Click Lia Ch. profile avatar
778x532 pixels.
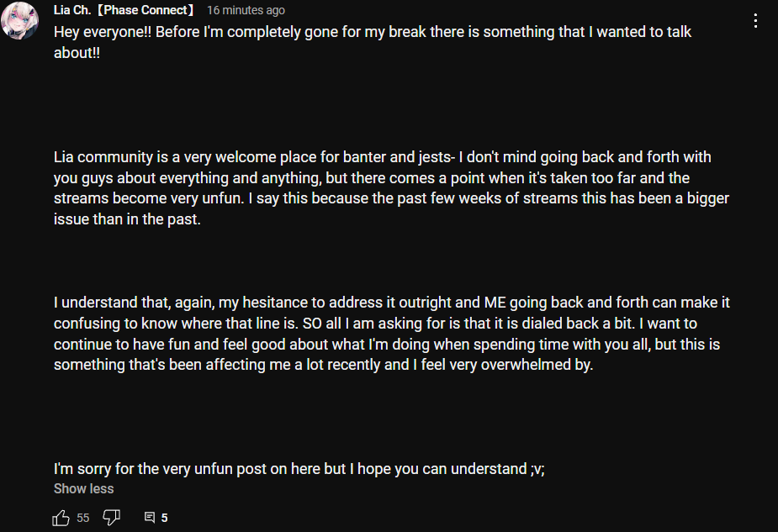[x=20, y=20]
